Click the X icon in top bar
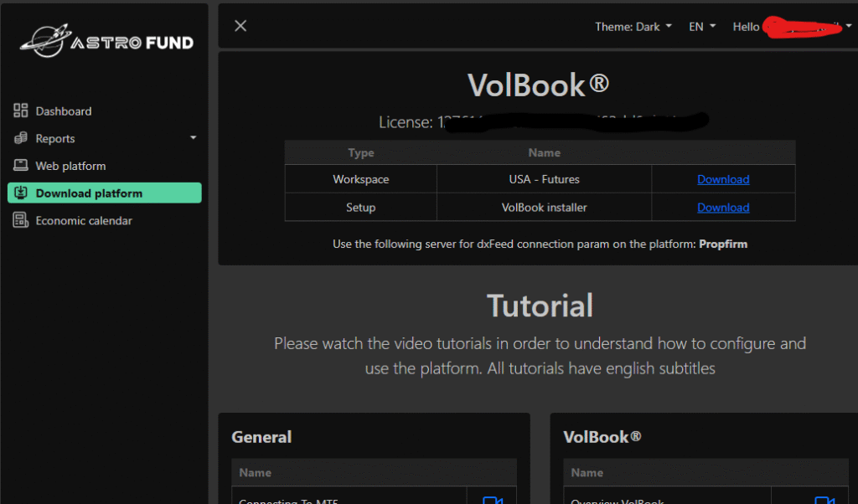Image resolution: width=858 pixels, height=504 pixels. tap(240, 26)
